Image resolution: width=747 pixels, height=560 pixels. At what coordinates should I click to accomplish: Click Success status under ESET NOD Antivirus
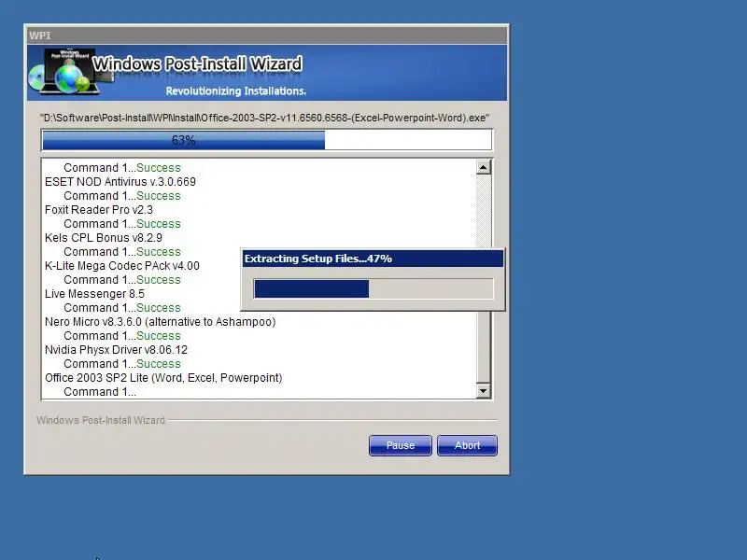[159, 196]
